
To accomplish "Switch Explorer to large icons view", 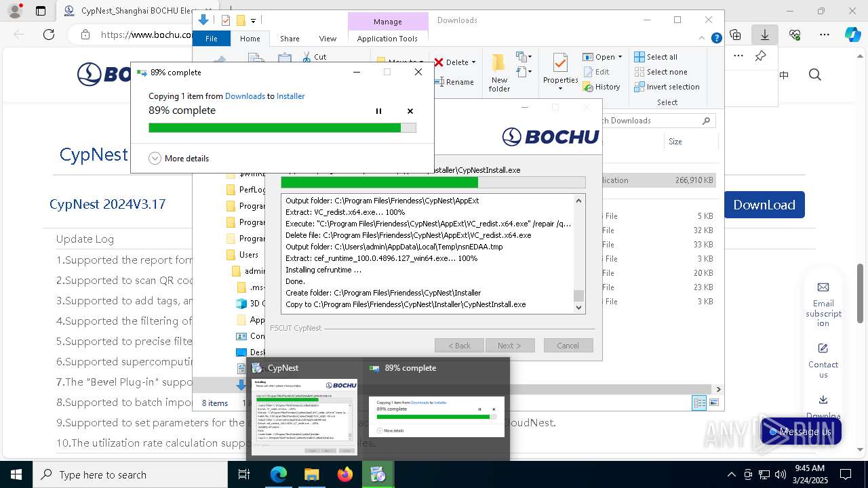I will click(x=713, y=403).
